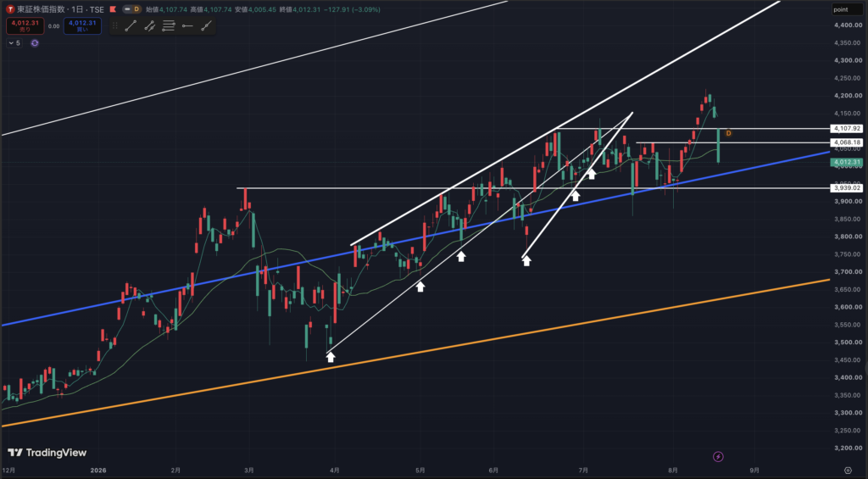This screenshot has width=868, height=479.
Task: Click the blue 買い buy button
Action: pos(82,26)
